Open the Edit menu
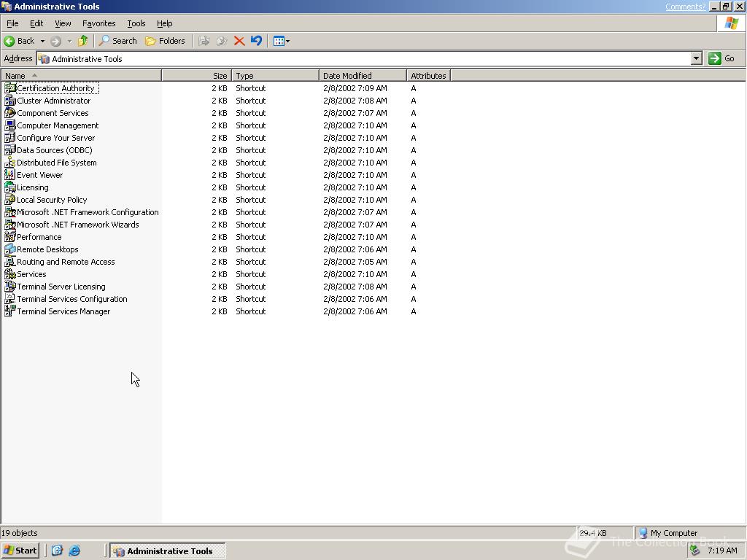The width and height of the screenshot is (747, 560). point(36,23)
